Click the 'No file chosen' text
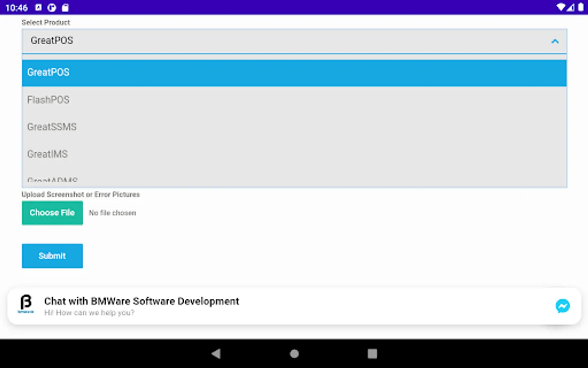Viewport: 588px width, 368px height. tap(112, 213)
